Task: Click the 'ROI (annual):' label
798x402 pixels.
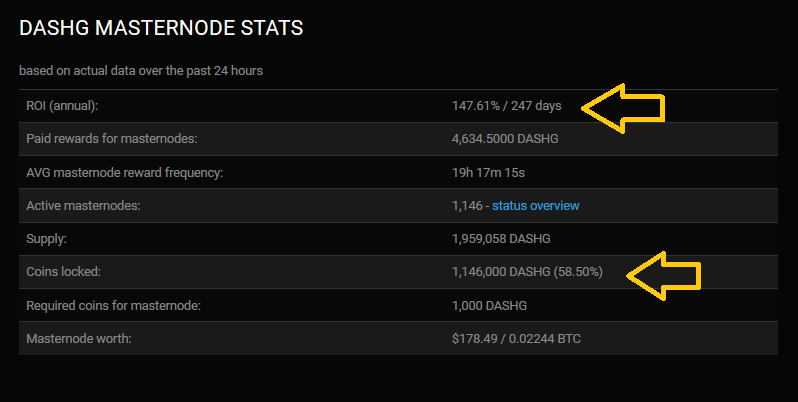Action: [62, 106]
